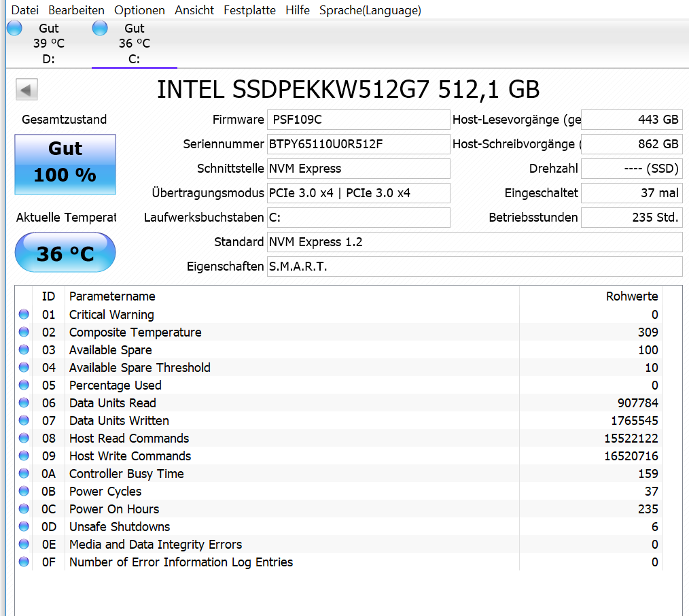Viewport: 689px width, 616px height.
Task: Open the Bearbeiten menu
Action: pyautogui.click(x=77, y=10)
